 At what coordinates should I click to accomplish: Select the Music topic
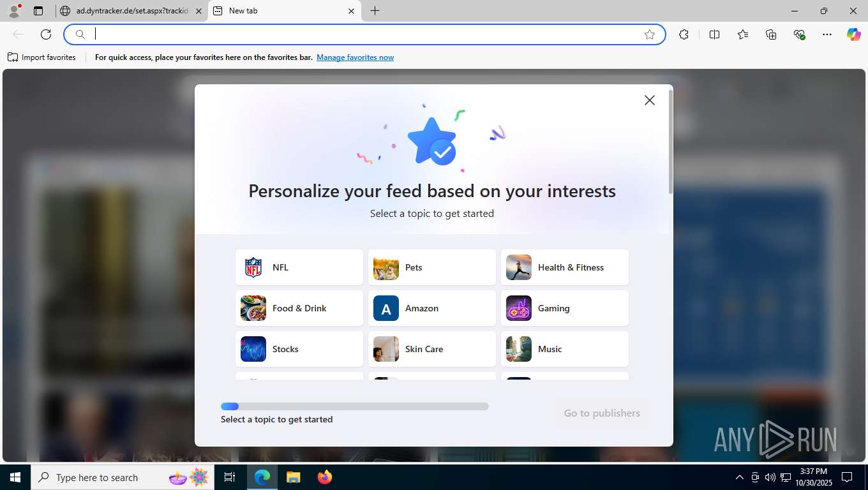pos(565,349)
